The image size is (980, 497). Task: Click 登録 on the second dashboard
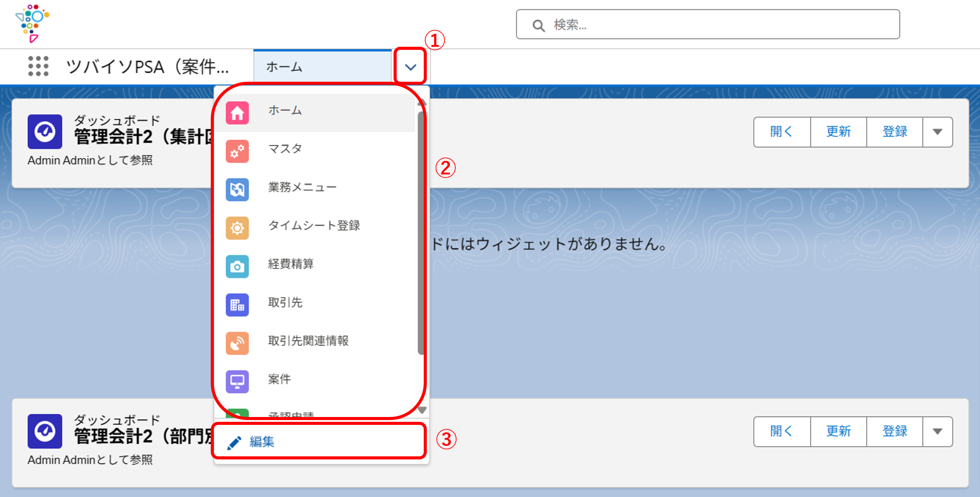click(x=895, y=431)
